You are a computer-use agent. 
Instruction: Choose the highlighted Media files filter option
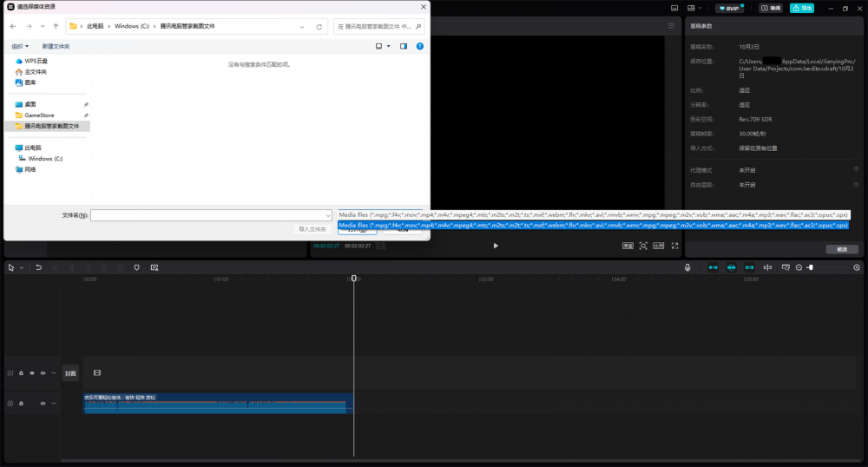coord(594,225)
